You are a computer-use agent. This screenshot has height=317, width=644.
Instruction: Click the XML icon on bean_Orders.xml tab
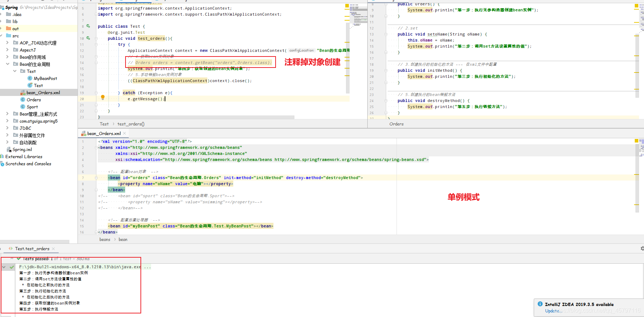84,134
